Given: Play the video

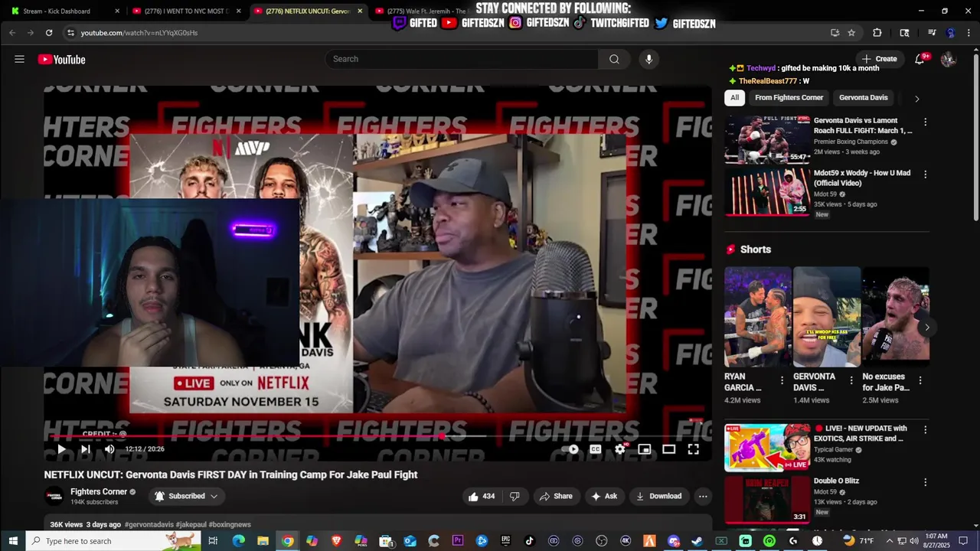Looking at the screenshot, I should click(61, 449).
